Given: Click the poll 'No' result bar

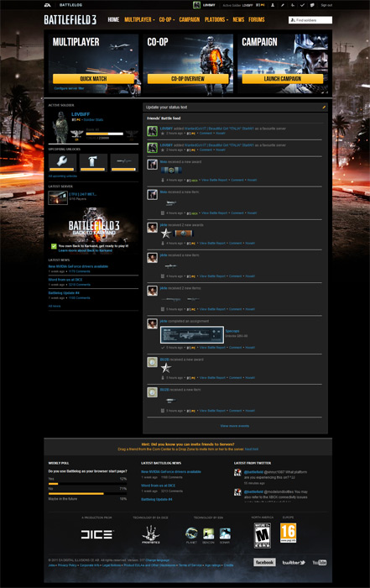Looking at the screenshot, I should (87, 494).
